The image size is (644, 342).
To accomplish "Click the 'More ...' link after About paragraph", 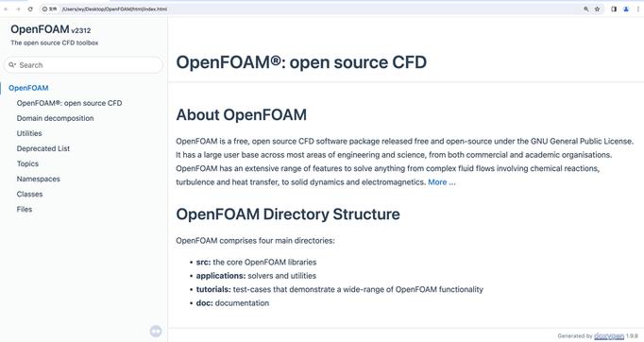I will [x=442, y=182].
